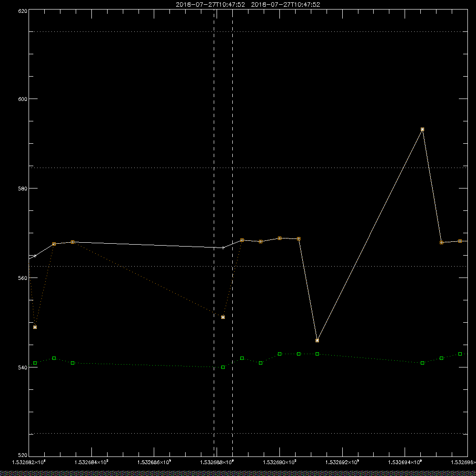This screenshot has width=476, height=476.
Task: Select the 520 y-axis label
Action: 23,456
